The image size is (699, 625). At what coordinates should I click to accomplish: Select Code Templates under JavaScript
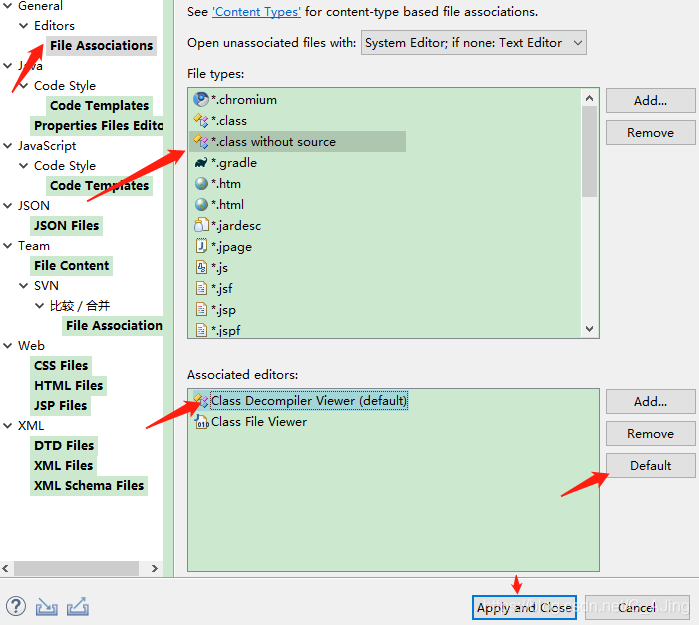point(99,185)
